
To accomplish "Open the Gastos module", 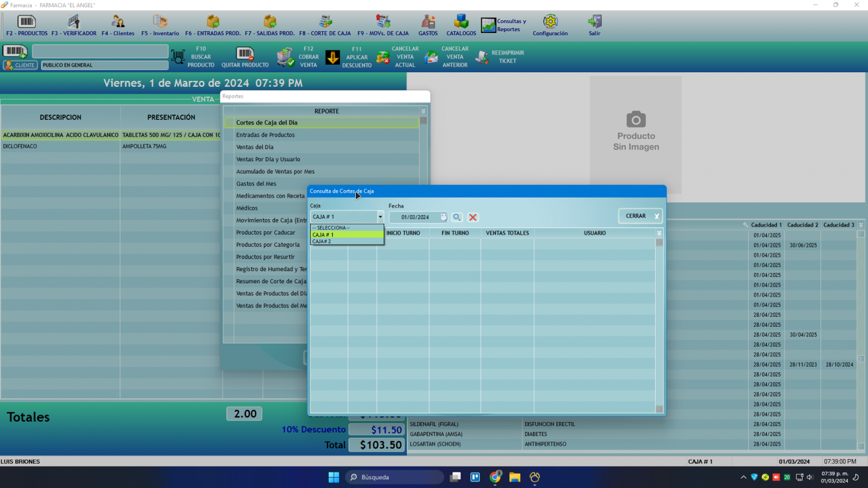I will (x=428, y=26).
